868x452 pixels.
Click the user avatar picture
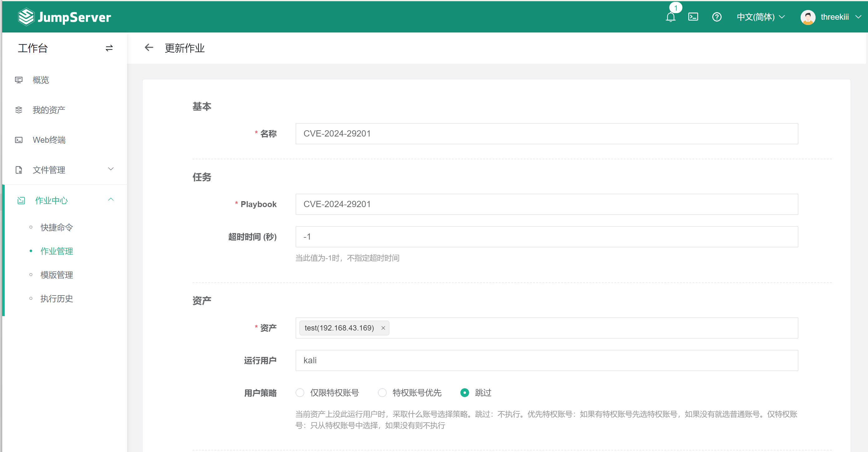point(808,17)
